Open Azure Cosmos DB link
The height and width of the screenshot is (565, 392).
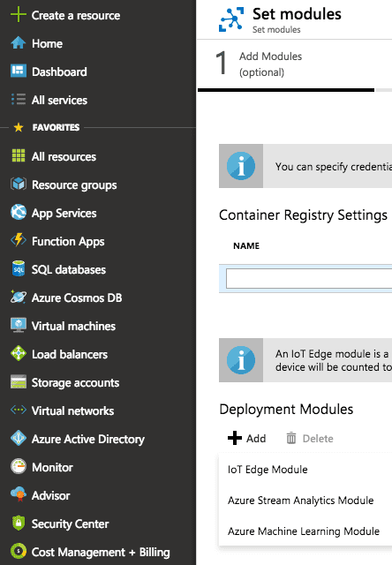[77, 298]
